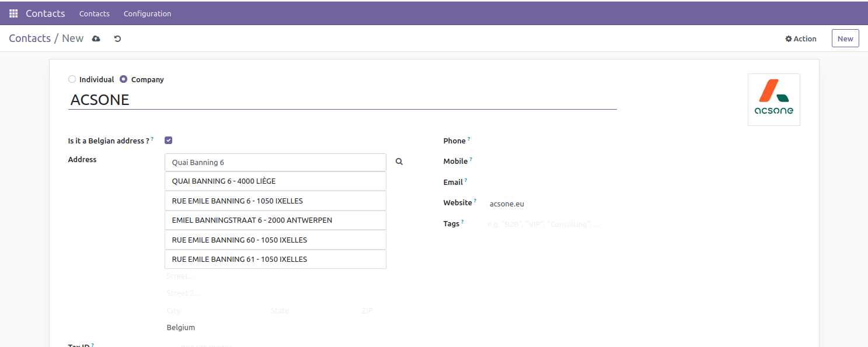
Task: Click the City field
Action: pyautogui.click(x=216, y=311)
